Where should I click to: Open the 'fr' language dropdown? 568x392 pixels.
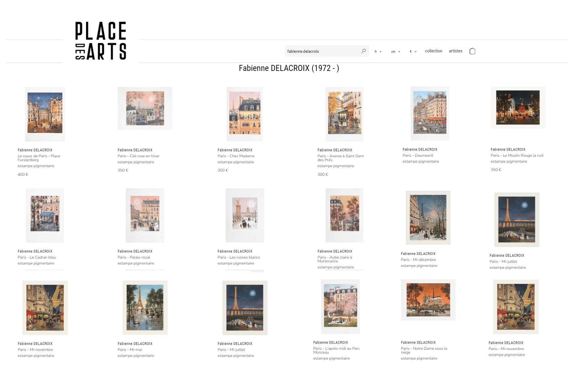click(x=378, y=52)
